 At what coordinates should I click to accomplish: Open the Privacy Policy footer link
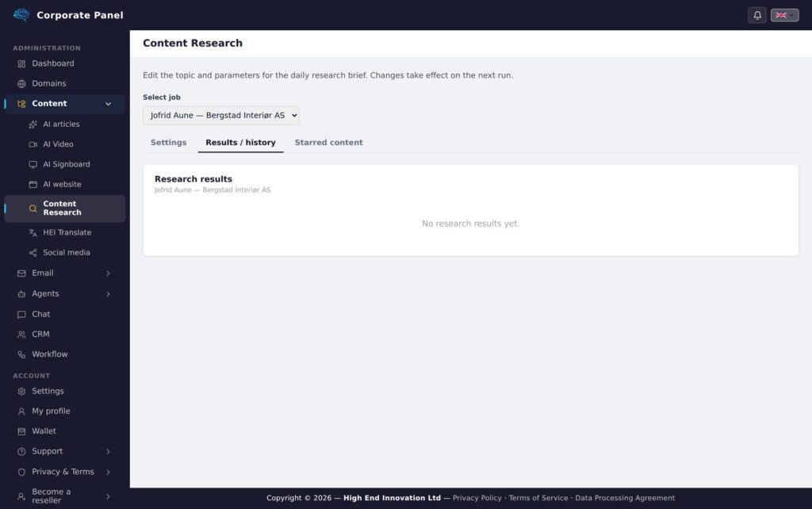[477, 498]
